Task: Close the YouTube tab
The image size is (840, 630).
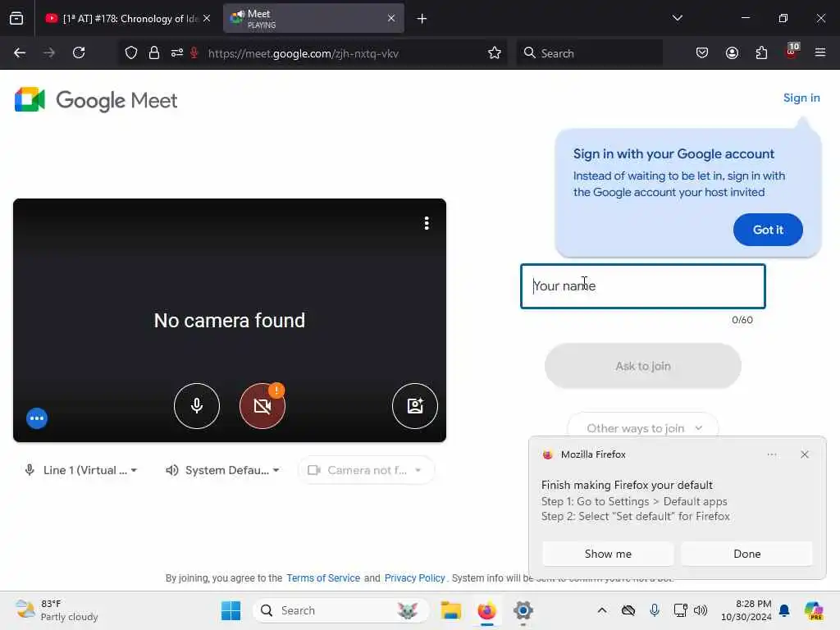Action: (x=207, y=18)
